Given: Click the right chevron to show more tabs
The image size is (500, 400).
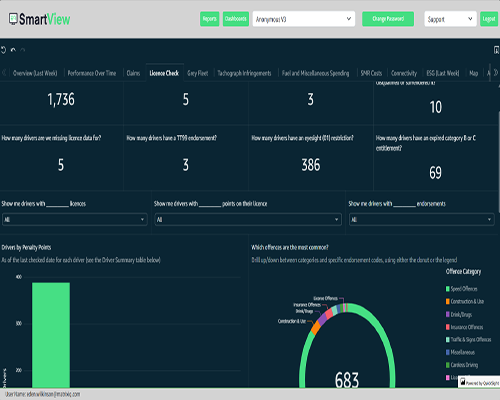Looking at the screenshot, I should coord(496,73).
